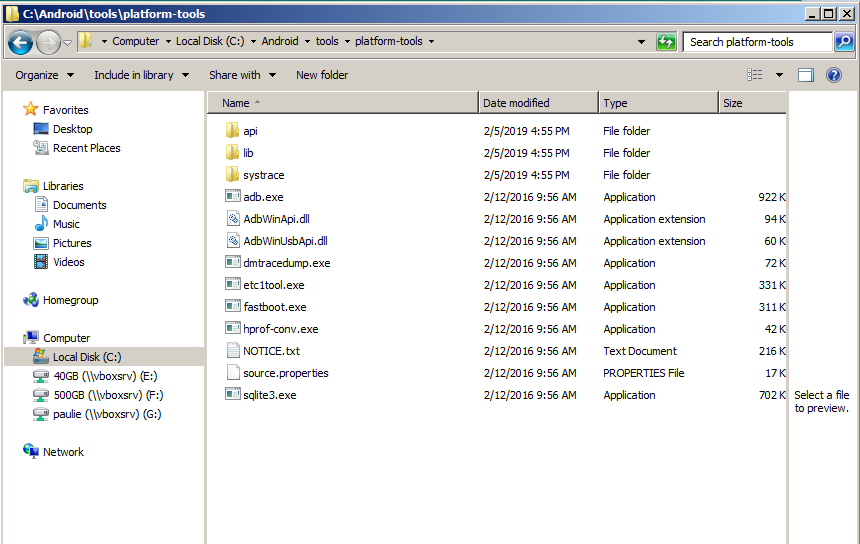Open the Music library
The image size is (860, 544).
pos(66,224)
